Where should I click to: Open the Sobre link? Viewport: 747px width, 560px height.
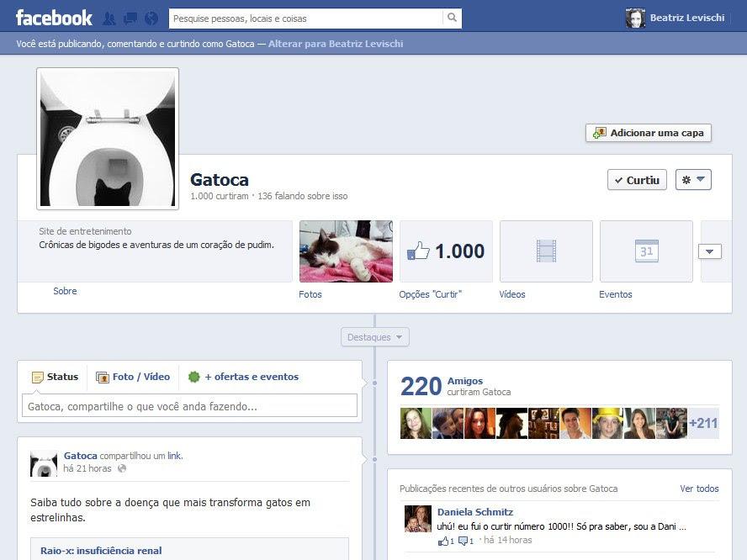pyautogui.click(x=65, y=291)
